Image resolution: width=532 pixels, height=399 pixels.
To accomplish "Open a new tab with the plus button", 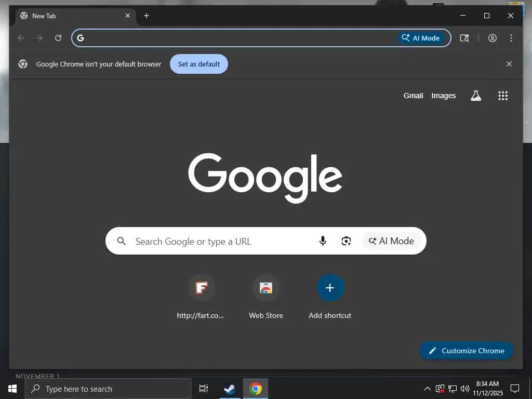I will click(x=146, y=16).
